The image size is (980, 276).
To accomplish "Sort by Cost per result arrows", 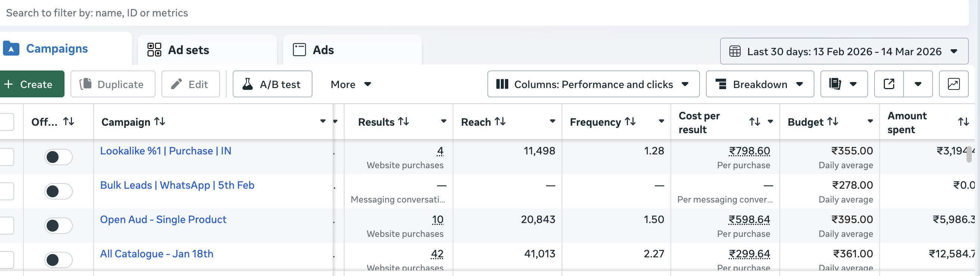I will click(754, 122).
